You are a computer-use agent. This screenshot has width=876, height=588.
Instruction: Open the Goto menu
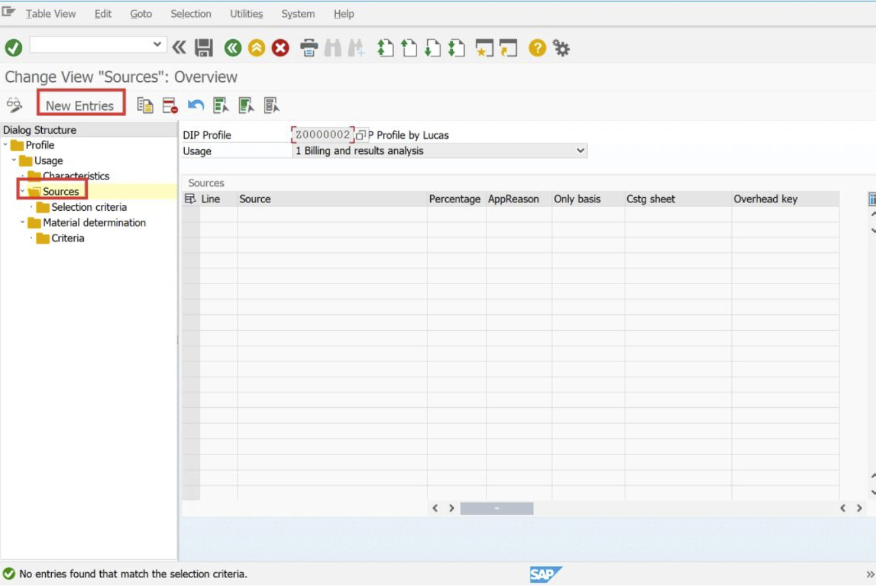(x=141, y=14)
